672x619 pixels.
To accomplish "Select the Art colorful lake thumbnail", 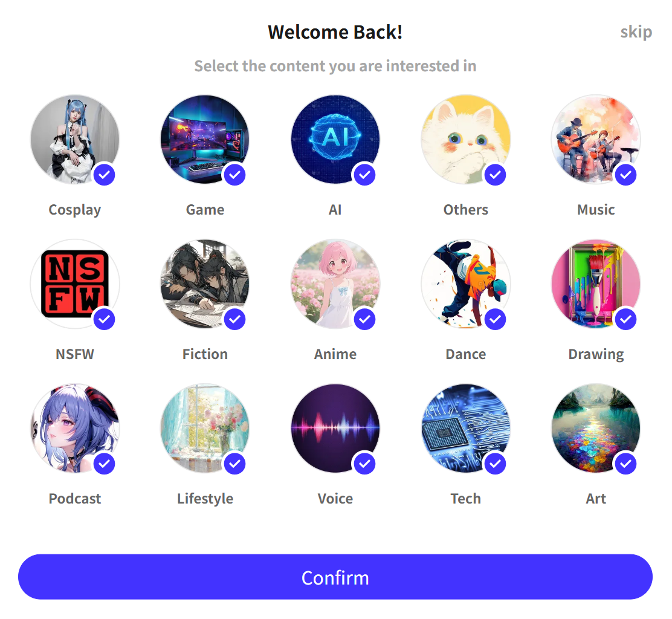I will [x=596, y=428].
